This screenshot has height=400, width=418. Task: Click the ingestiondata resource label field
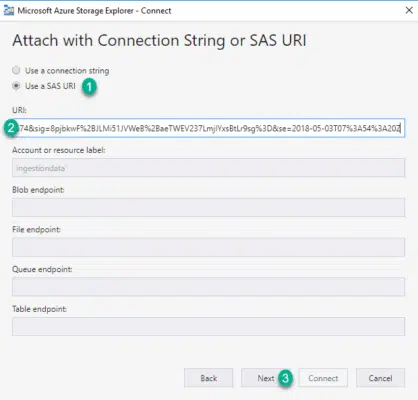(209, 168)
